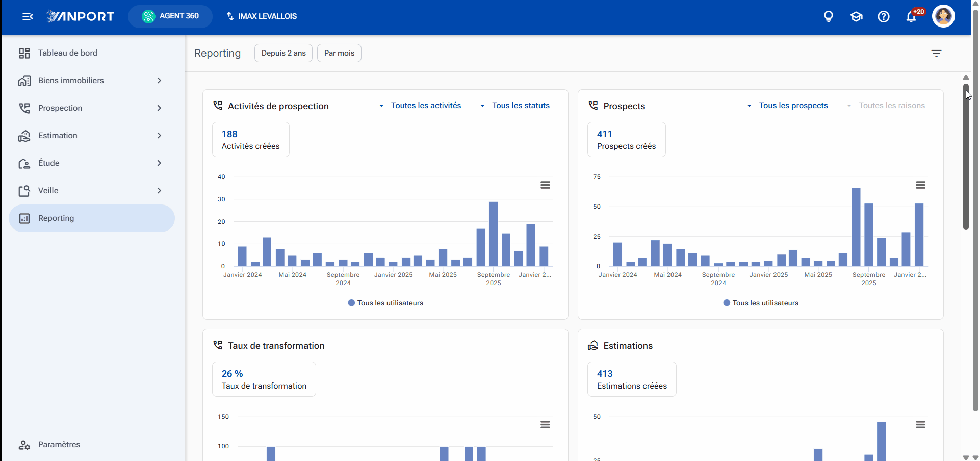Open the Prospects chart hamburger menu

[920, 185]
